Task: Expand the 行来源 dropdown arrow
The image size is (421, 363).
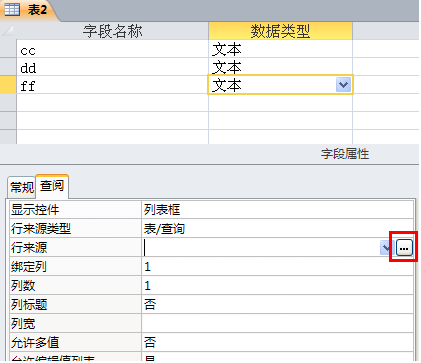Action: pos(386,248)
